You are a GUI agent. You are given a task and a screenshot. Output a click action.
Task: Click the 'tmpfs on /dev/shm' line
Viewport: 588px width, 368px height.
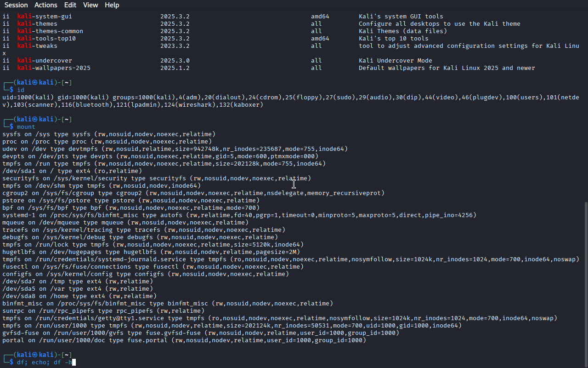click(x=102, y=186)
